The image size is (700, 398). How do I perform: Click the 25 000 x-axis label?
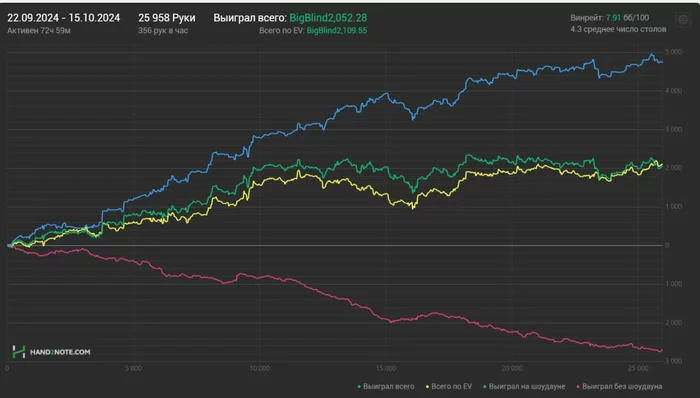click(638, 369)
